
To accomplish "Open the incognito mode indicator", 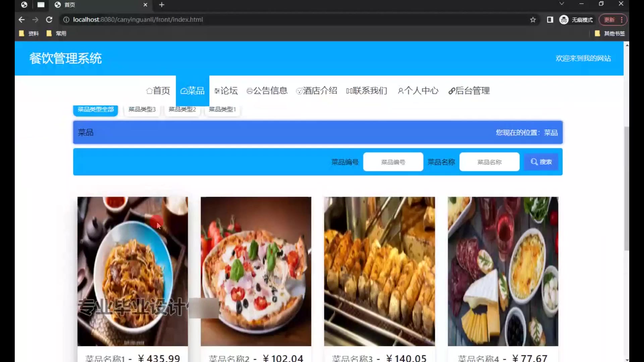I will (x=576, y=20).
